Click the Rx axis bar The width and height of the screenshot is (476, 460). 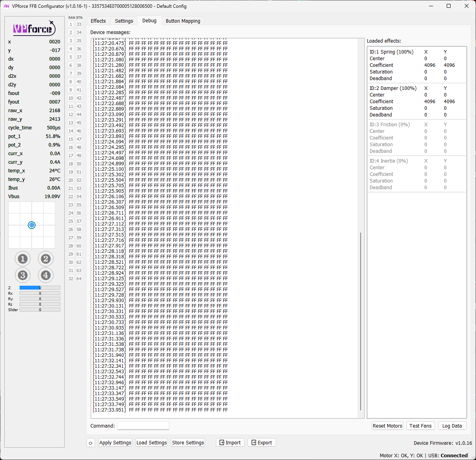click(x=40, y=293)
